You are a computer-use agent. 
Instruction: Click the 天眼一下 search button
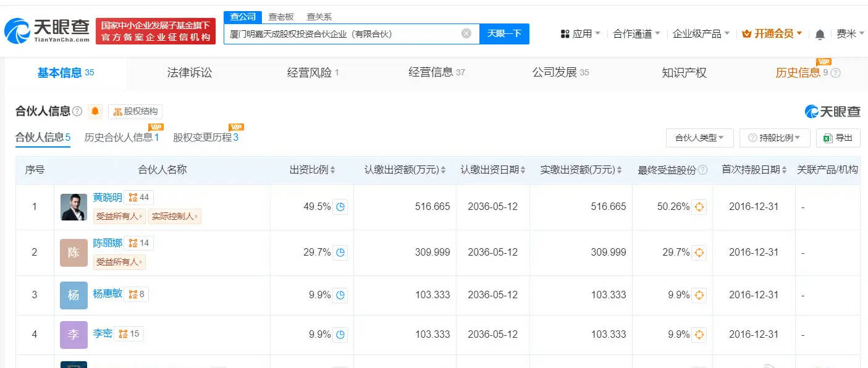pos(504,33)
